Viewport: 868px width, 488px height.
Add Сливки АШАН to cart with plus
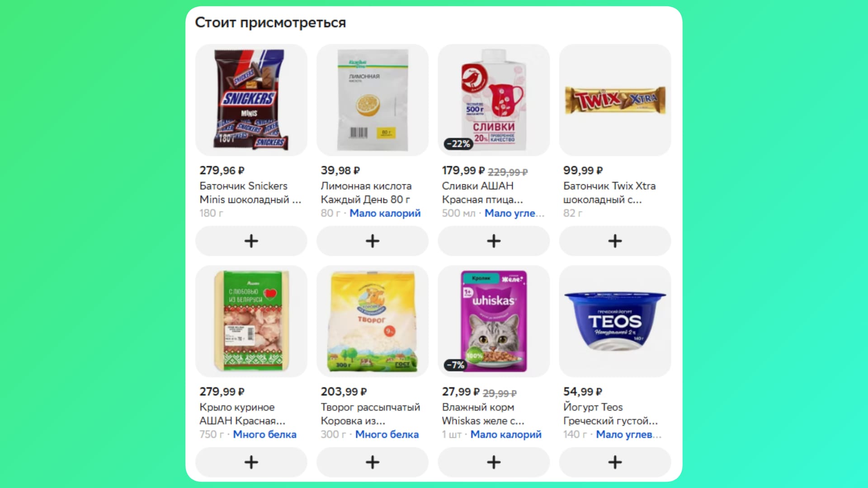click(494, 241)
